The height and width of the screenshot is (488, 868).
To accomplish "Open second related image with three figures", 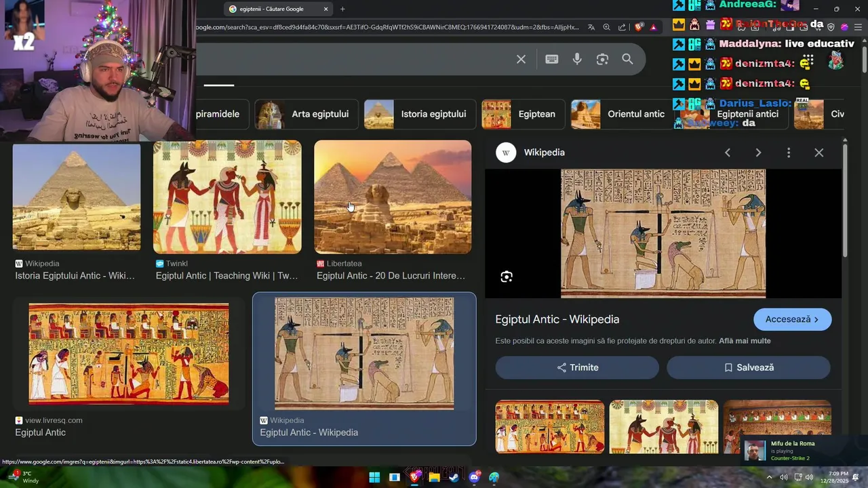I will [x=663, y=426].
